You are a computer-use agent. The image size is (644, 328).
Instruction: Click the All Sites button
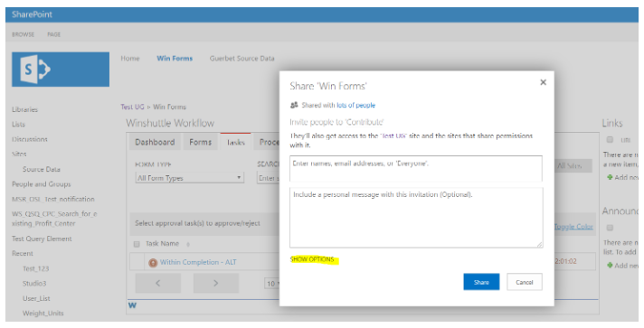[x=573, y=166]
